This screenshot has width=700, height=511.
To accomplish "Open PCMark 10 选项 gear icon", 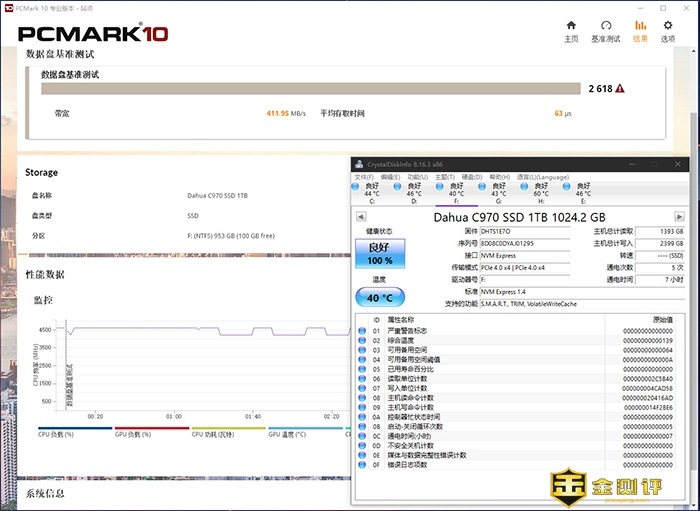I will pyautogui.click(x=668, y=31).
